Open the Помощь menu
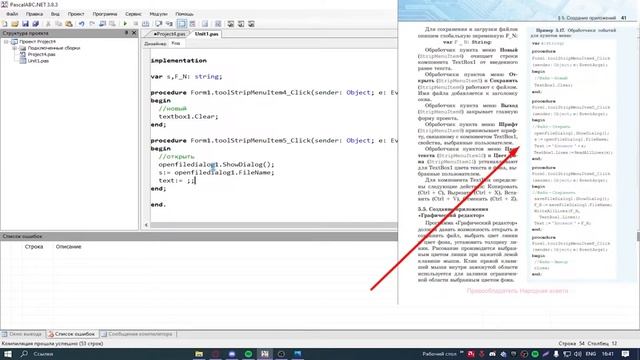Image resolution: width=640 pixels, height=360 pixels. tap(184, 14)
